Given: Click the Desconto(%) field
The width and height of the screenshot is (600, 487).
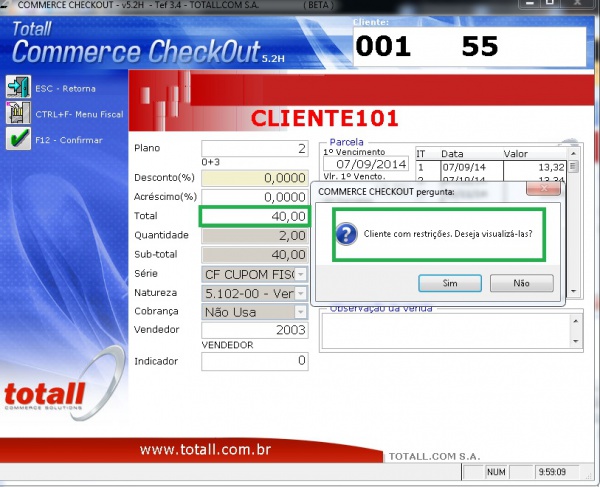Looking at the screenshot, I should [x=255, y=178].
